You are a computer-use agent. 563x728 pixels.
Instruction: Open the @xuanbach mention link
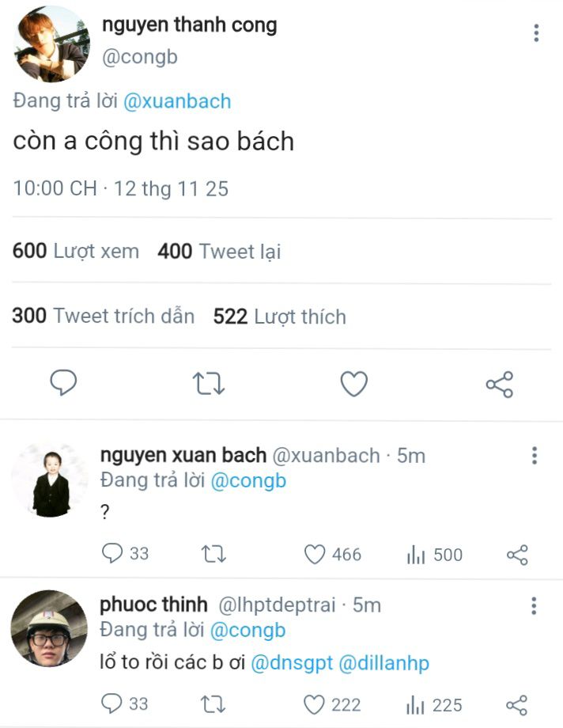click(x=178, y=101)
